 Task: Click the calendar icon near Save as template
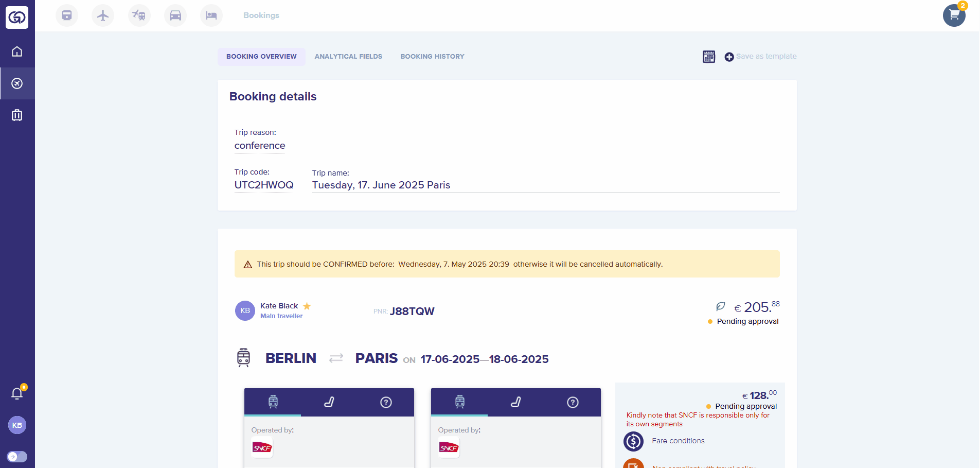coord(709,57)
